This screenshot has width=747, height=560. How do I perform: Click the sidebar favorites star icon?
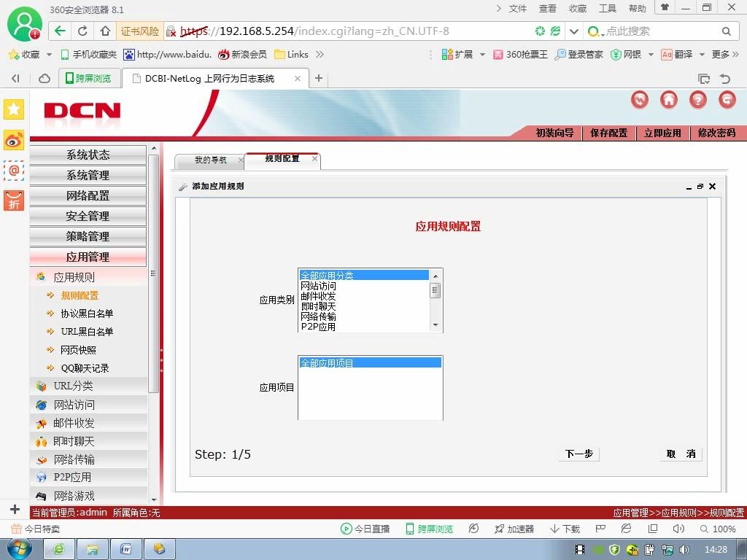click(14, 109)
